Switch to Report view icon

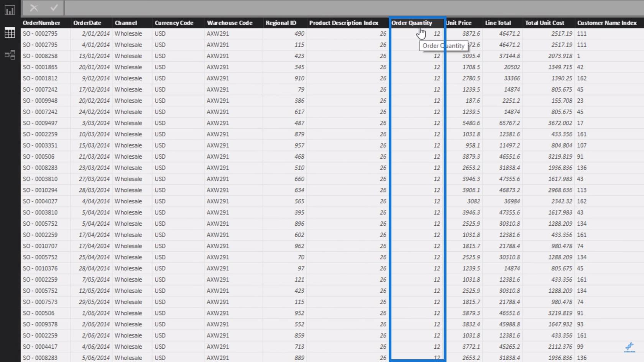(x=10, y=10)
